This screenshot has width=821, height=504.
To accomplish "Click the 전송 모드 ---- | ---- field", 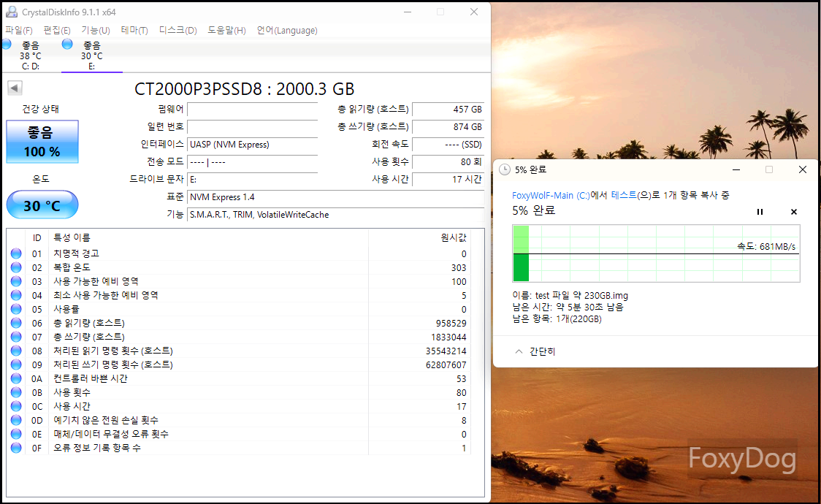I will (x=253, y=161).
